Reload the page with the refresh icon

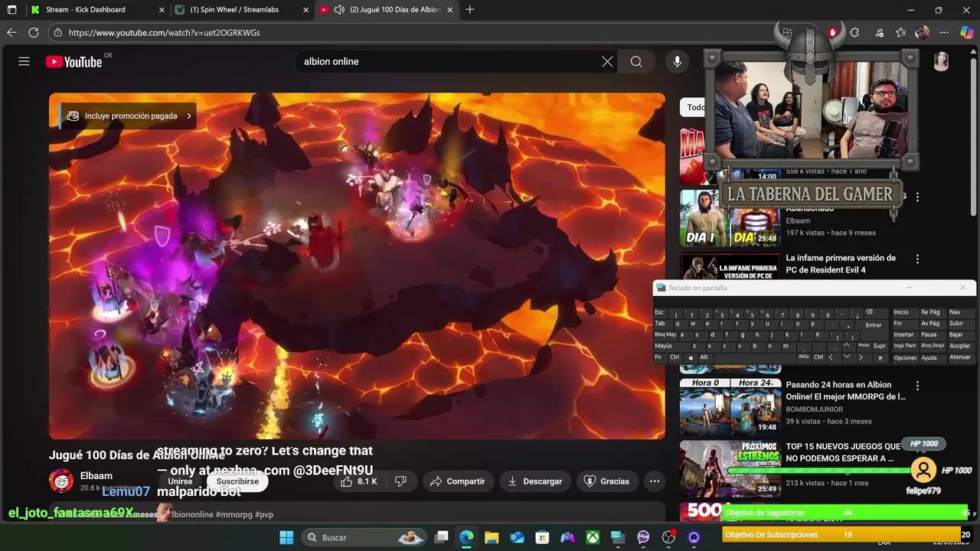click(34, 32)
